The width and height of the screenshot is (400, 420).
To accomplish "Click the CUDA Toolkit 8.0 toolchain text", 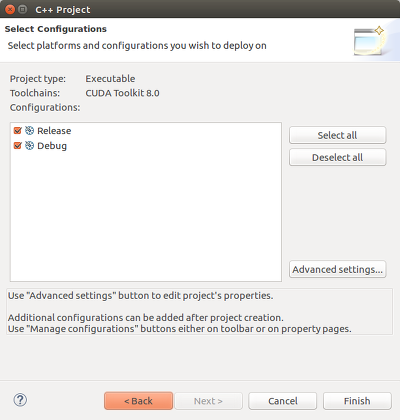I will tap(122, 93).
